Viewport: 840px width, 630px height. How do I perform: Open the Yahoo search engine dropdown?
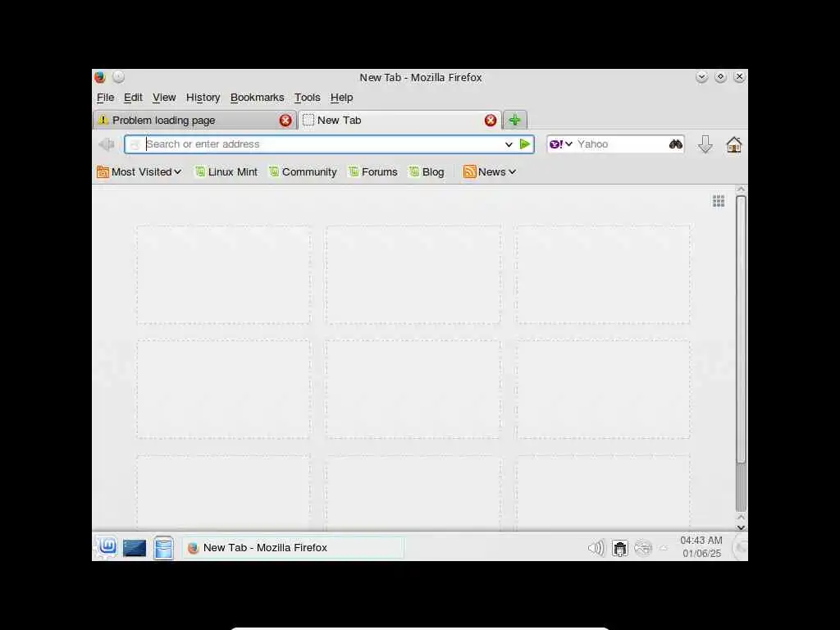[561, 144]
